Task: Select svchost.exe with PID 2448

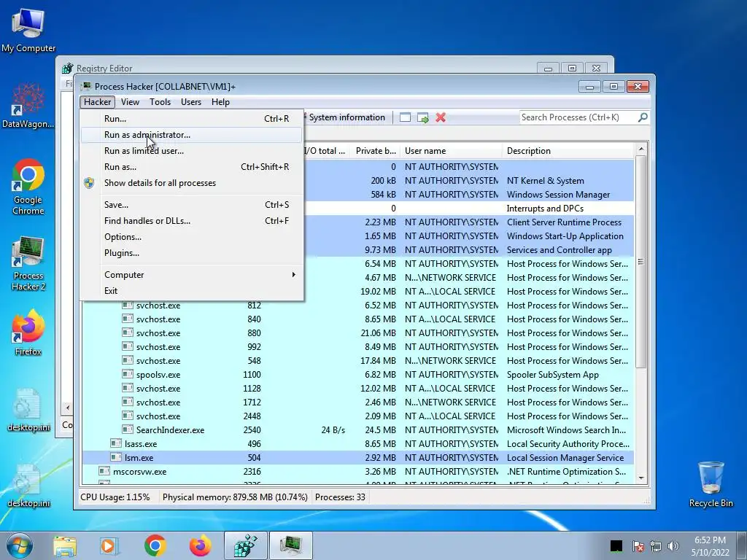Action: [357, 416]
